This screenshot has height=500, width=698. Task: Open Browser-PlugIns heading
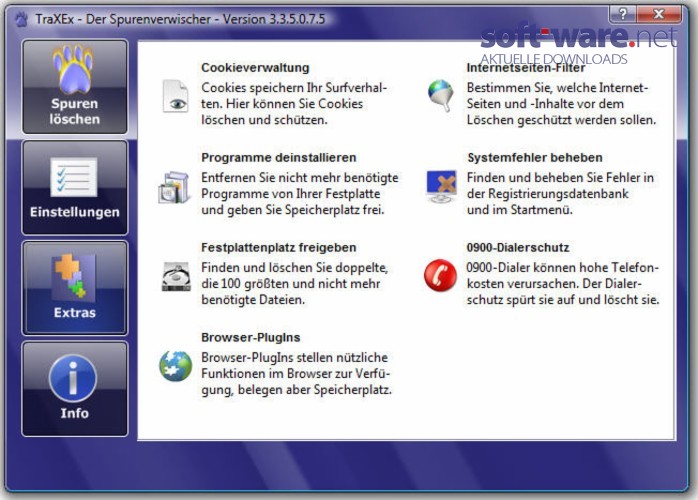(251, 337)
